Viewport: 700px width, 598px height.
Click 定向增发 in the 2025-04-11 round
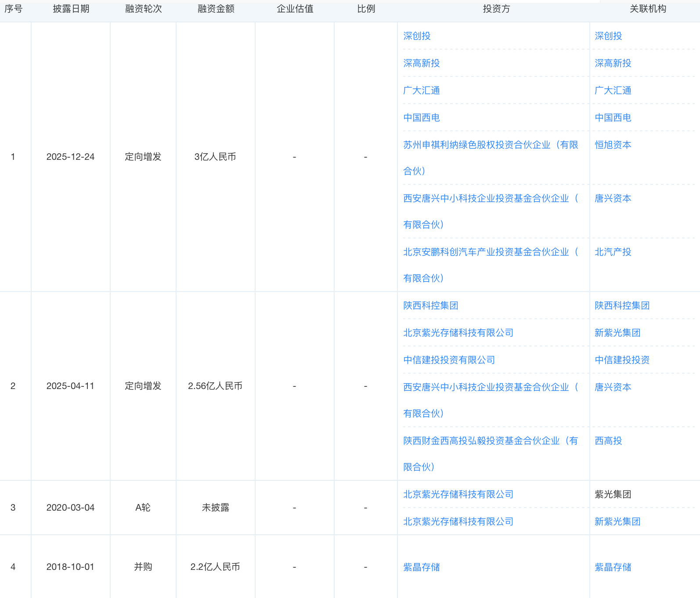(143, 386)
